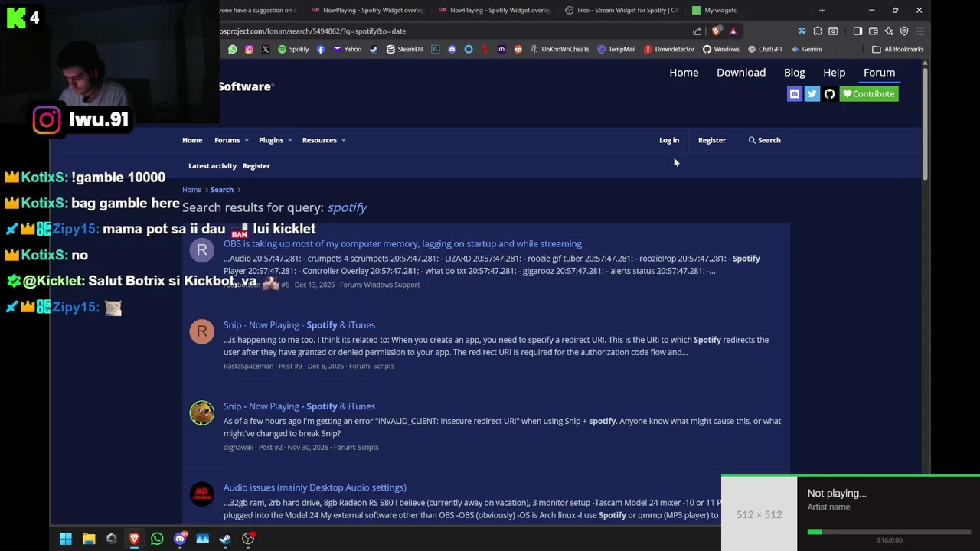Go to Download in top navigation
Image resolution: width=980 pixels, height=551 pixels.
click(x=741, y=73)
